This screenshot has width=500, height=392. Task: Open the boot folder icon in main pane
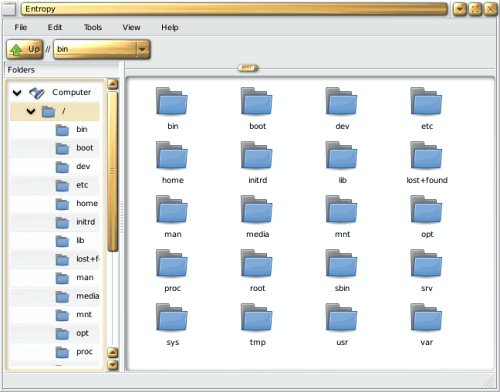tap(257, 101)
